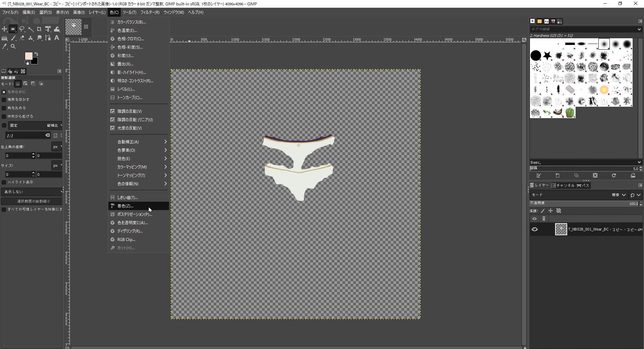
Task: Enable the 境界をぼかす feather edges checkbox
Action: [4, 100]
